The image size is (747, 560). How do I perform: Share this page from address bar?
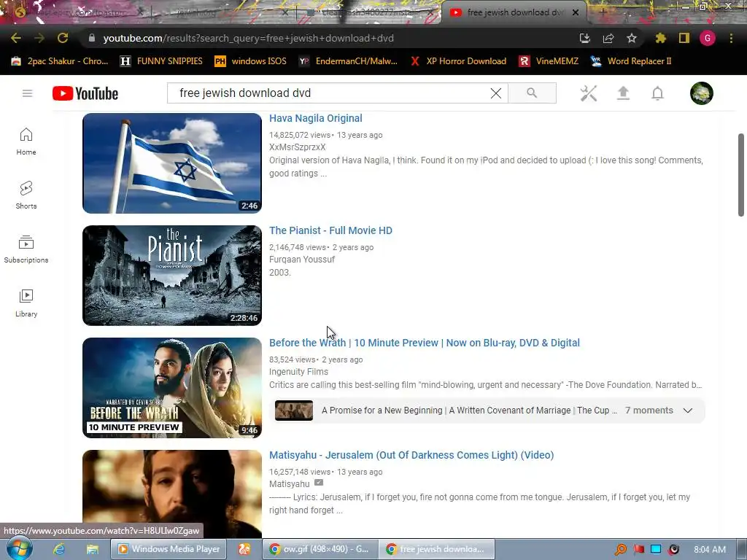coord(608,38)
